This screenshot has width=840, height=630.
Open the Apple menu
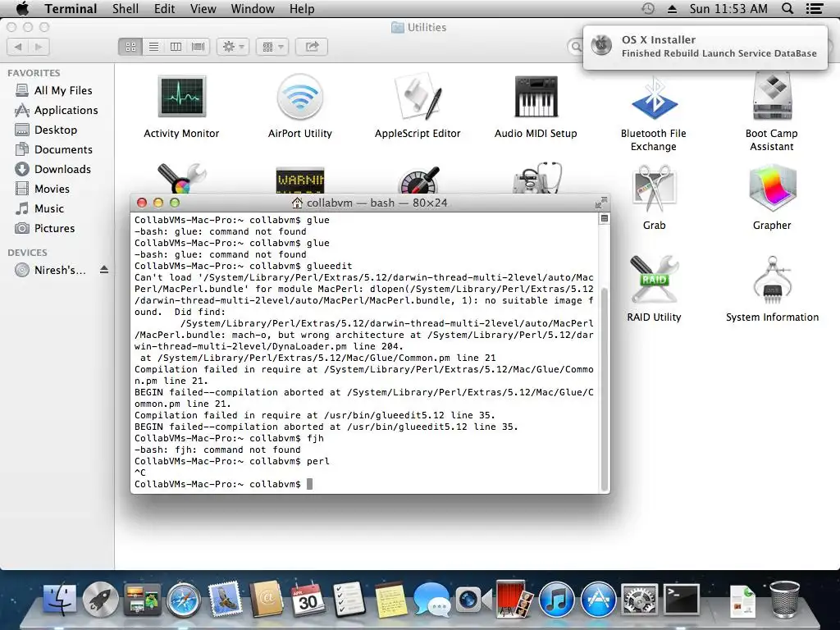click(x=22, y=8)
